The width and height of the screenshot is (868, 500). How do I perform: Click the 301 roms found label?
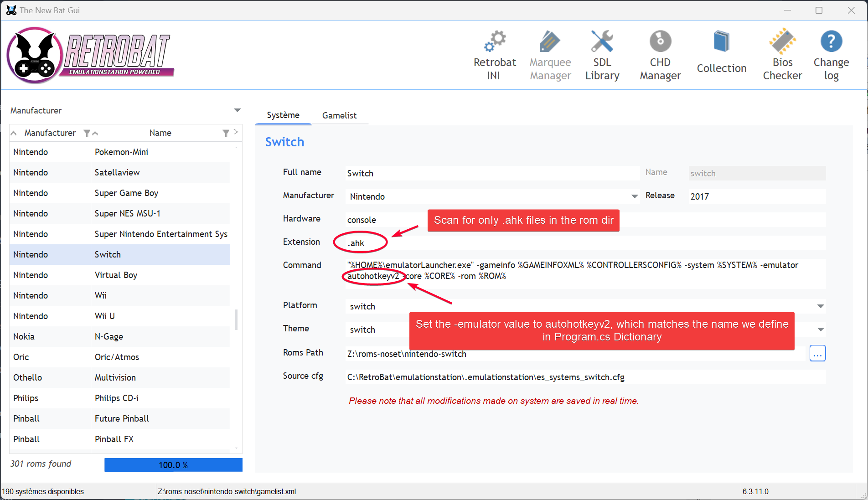41,464
